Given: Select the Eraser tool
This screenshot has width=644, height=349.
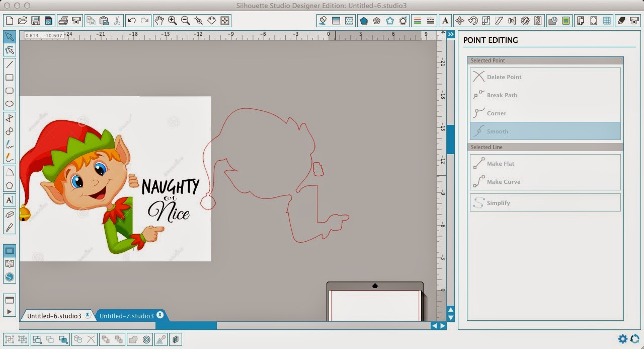Looking at the screenshot, I should pos(9,214).
